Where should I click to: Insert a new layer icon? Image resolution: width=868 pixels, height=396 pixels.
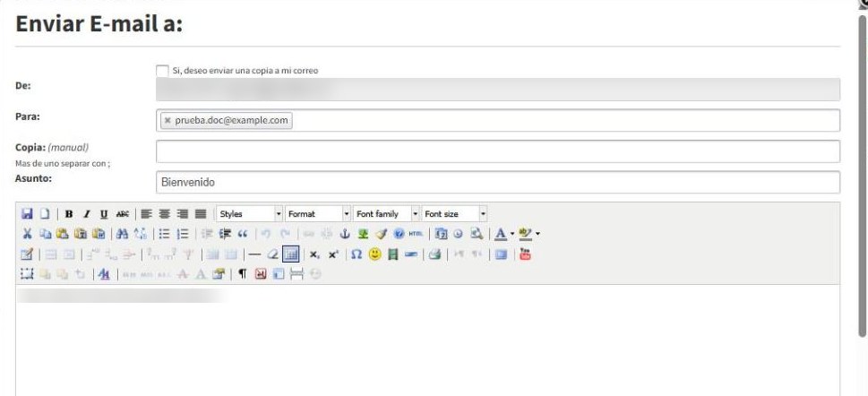[x=27, y=273]
